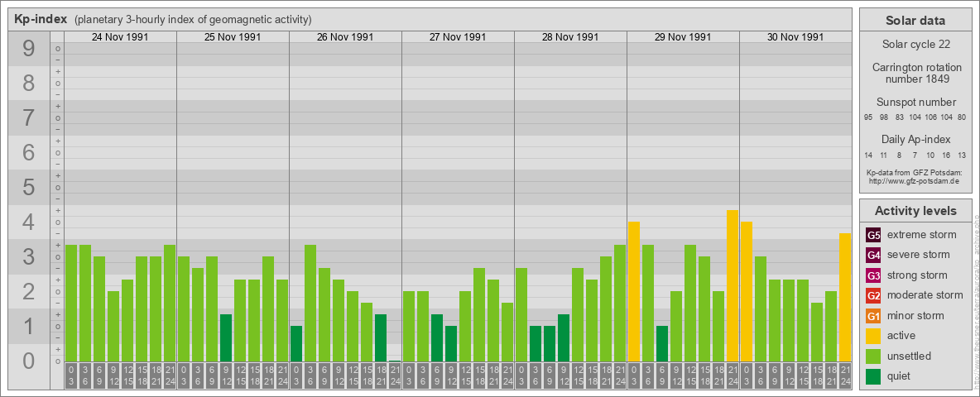
Task: Click the large '5' Kp scale label
Action: (29, 187)
